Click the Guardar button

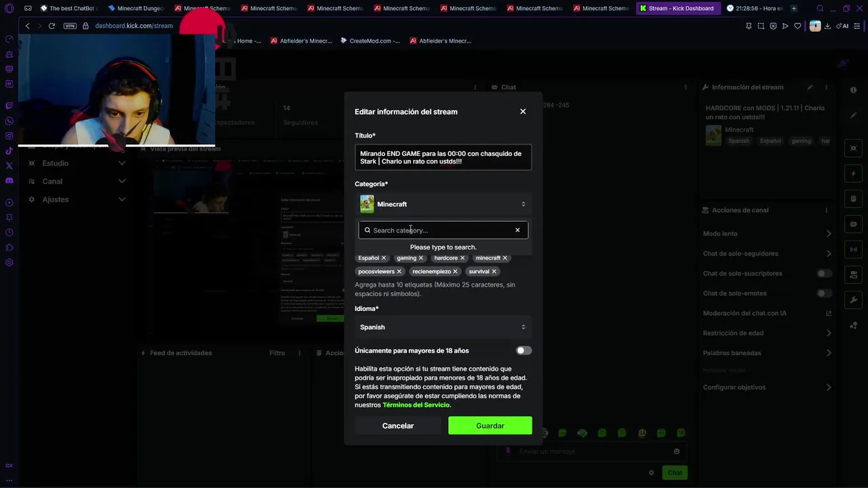(x=490, y=426)
